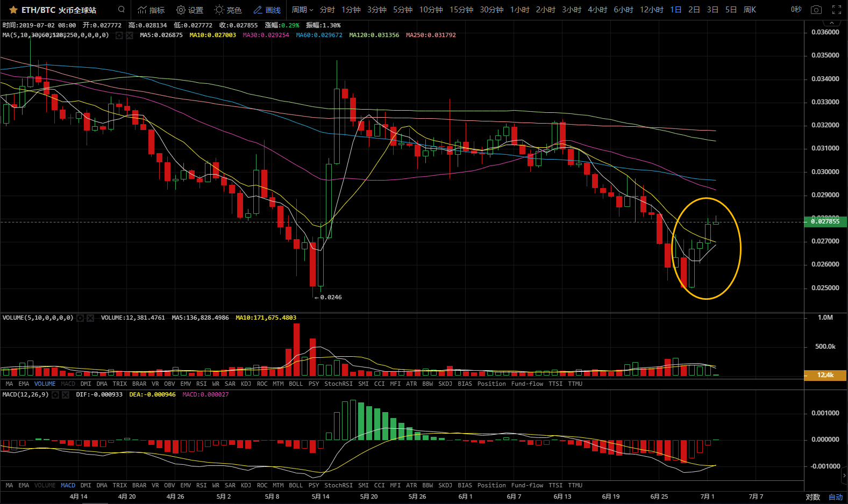Click the 12.4k volume axis tag
Image resolution: width=848 pixels, height=504 pixels.
tap(825, 375)
